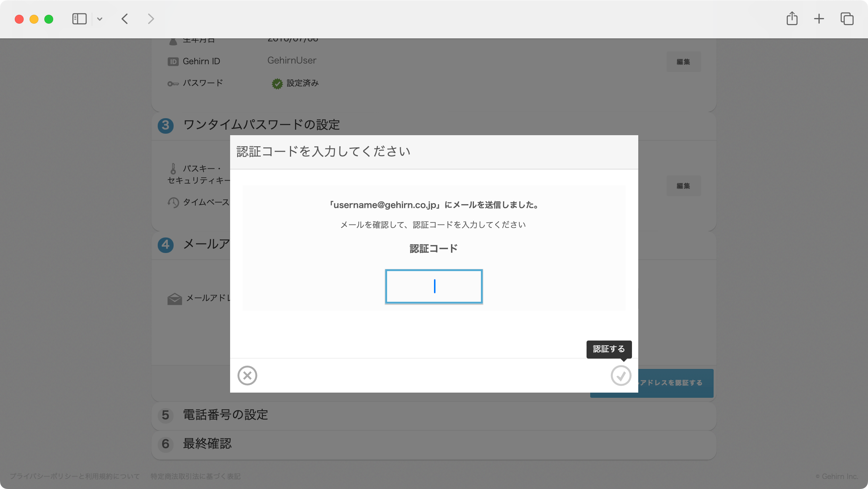Click the green 設定済み verification badge

[x=277, y=83]
